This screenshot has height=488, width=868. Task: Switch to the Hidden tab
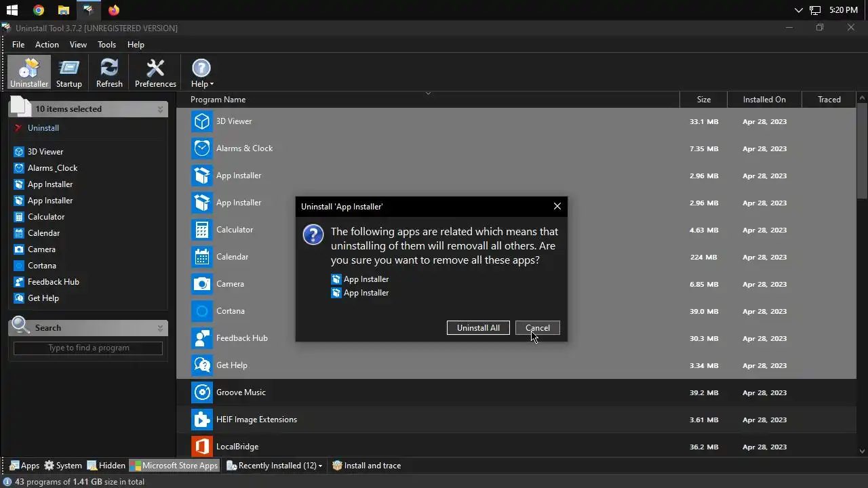(x=106, y=466)
